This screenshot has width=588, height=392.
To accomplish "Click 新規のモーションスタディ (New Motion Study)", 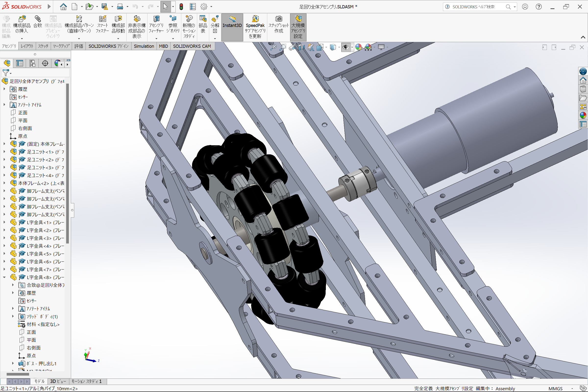I will (189, 27).
